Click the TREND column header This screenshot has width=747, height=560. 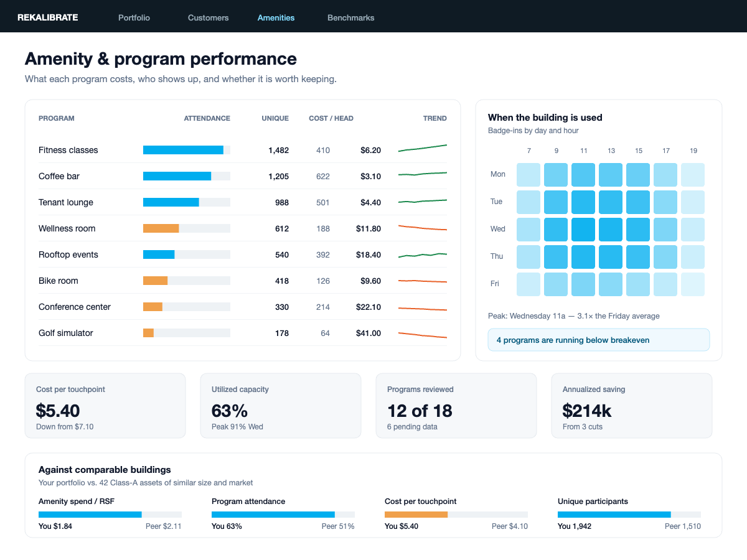pyautogui.click(x=435, y=118)
